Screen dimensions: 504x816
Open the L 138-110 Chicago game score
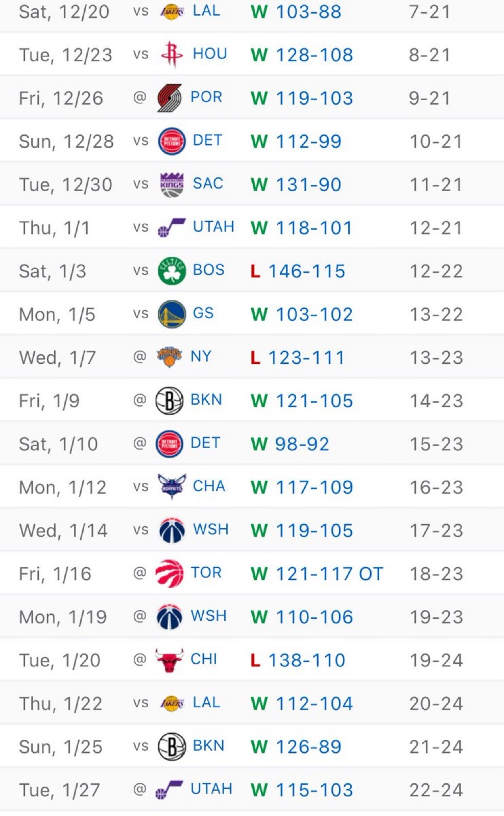click(x=298, y=660)
